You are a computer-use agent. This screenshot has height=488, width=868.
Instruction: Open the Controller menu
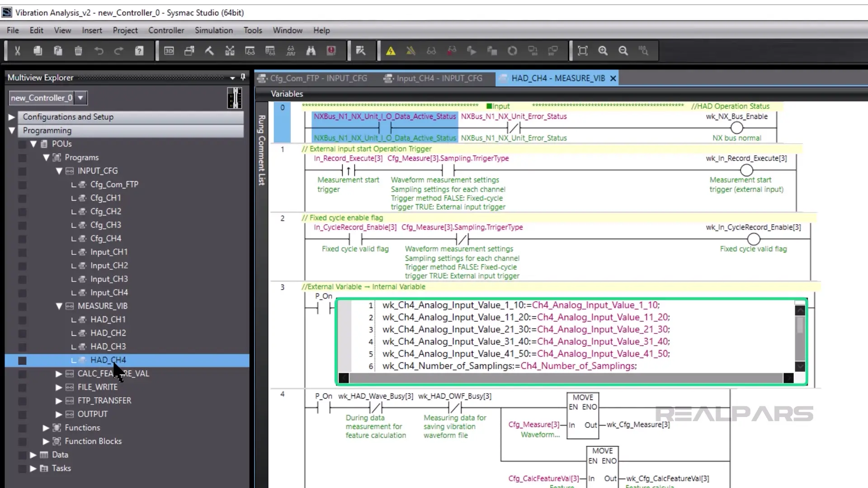click(x=166, y=30)
